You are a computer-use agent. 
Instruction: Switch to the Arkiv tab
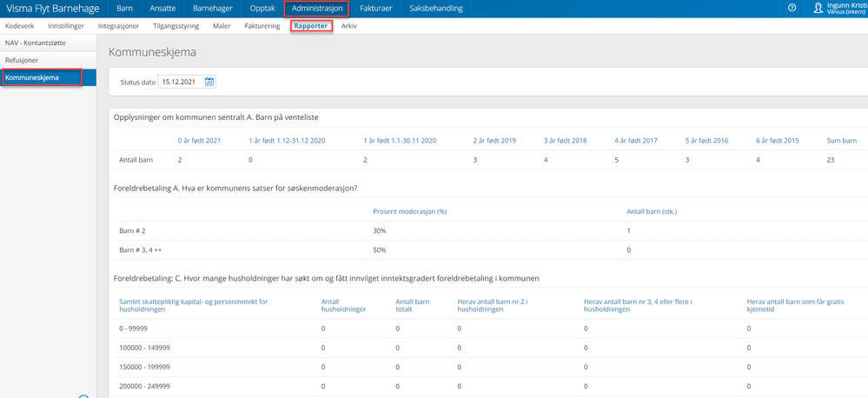pos(348,26)
